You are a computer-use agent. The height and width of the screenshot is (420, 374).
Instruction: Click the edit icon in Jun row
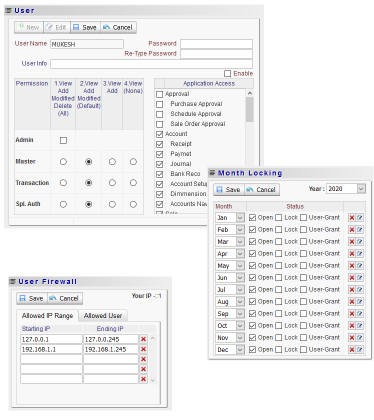click(x=359, y=278)
